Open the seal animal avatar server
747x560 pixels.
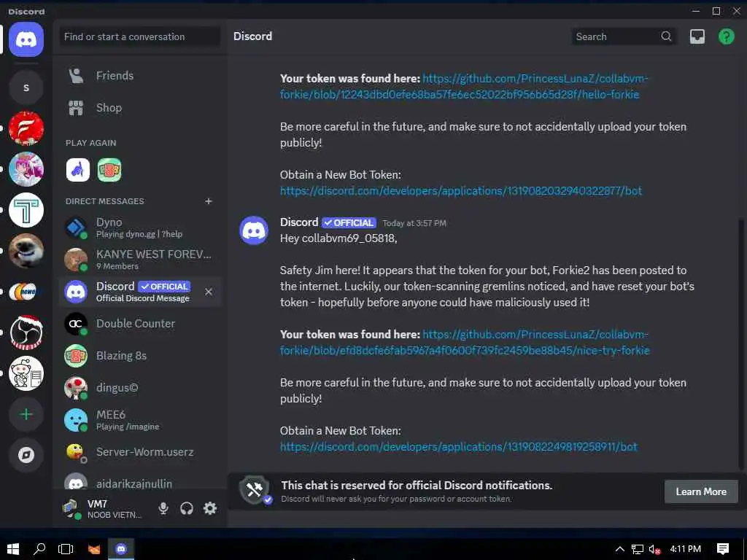(x=26, y=251)
